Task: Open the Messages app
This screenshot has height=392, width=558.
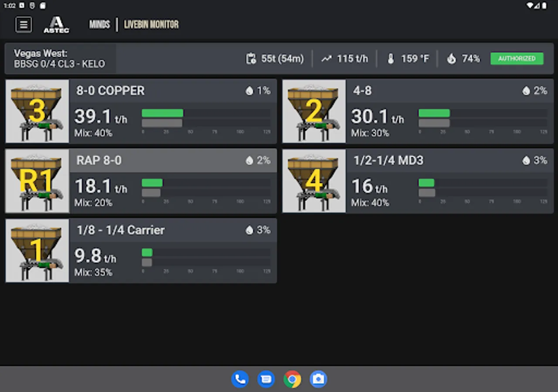Action: pos(266,379)
